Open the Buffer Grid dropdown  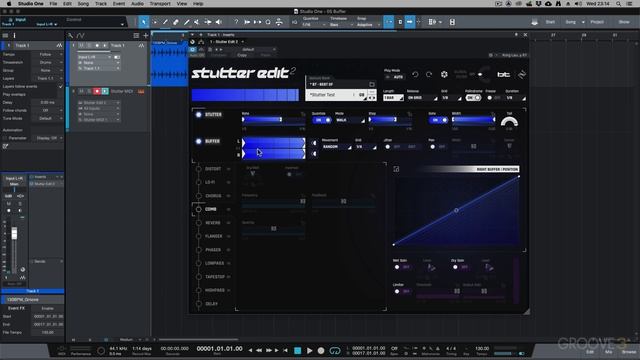[366, 147]
